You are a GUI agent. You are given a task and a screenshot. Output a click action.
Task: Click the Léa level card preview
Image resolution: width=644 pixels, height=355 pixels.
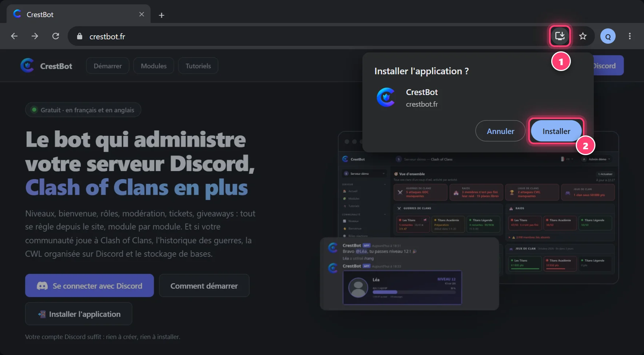[x=402, y=288]
